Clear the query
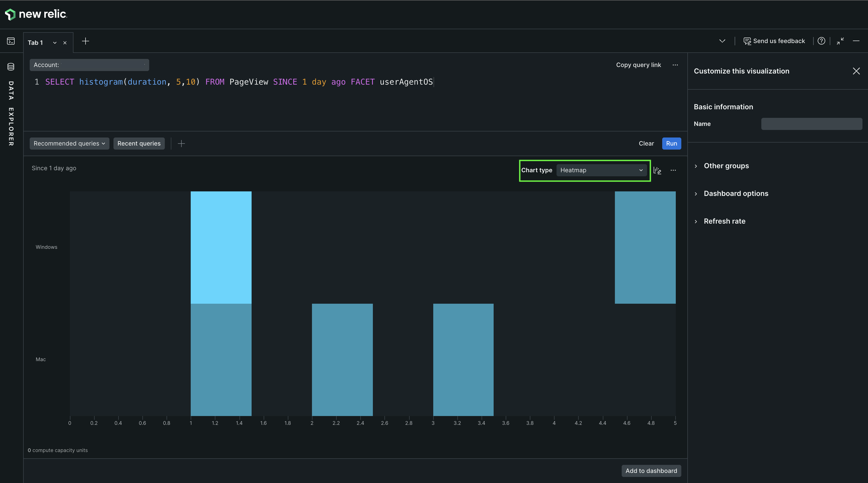868x483 pixels. click(x=646, y=143)
